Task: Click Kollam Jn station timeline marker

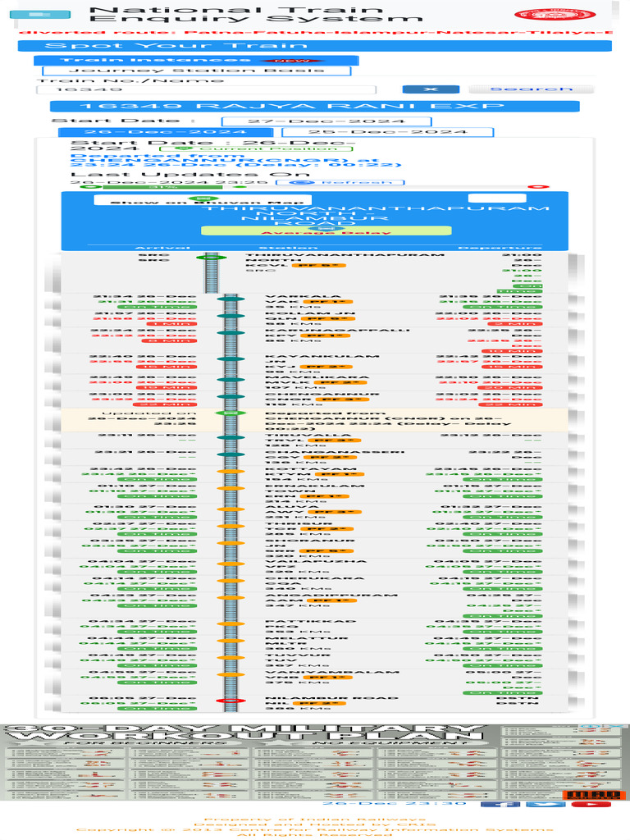Action: tap(231, 316)
